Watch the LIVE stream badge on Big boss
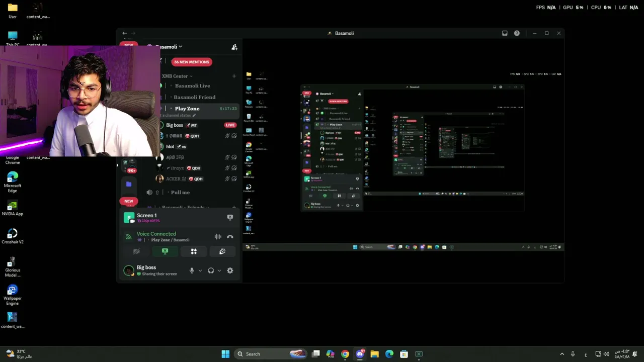 (x=230, y=125)
